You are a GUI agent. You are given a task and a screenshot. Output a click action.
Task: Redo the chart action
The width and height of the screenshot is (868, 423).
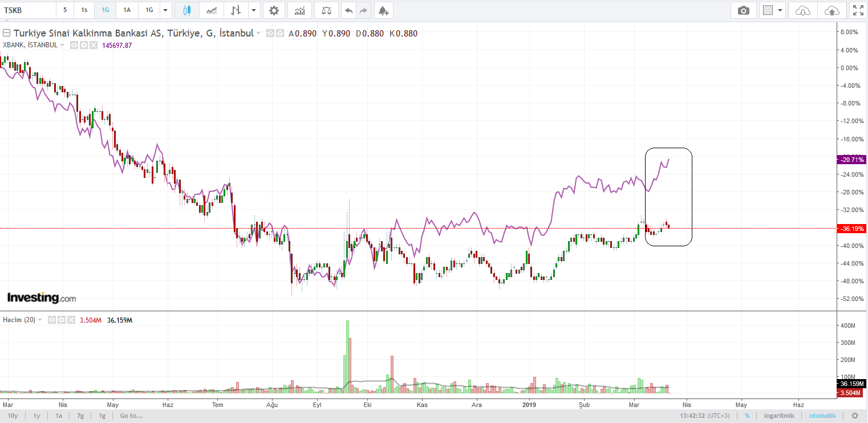[363, 10]
